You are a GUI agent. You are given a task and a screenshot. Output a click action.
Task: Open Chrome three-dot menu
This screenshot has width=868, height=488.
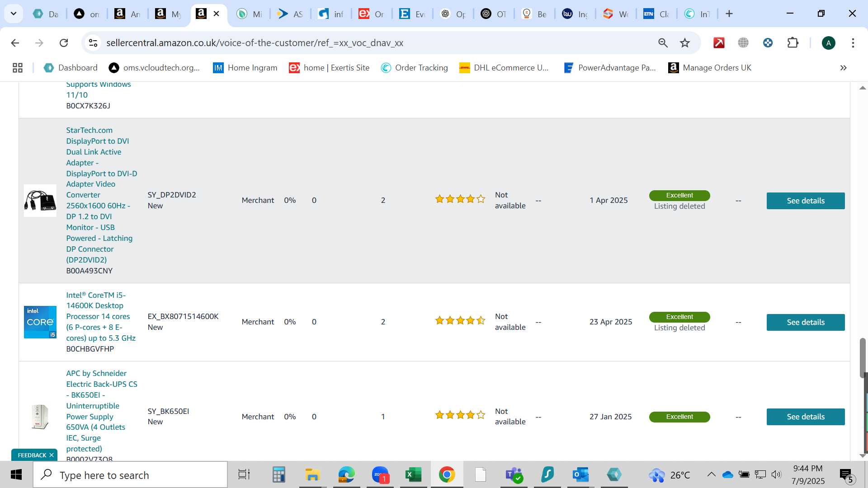853,43
